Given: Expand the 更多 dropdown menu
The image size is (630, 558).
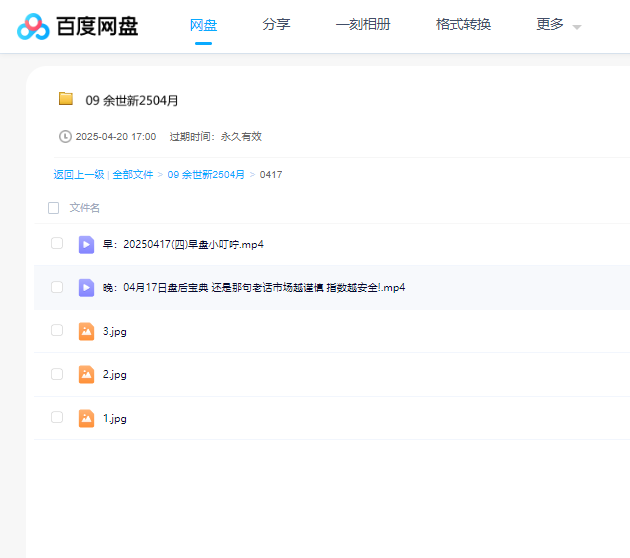Looking at the screenshot, I should click(x=558, y=25).
